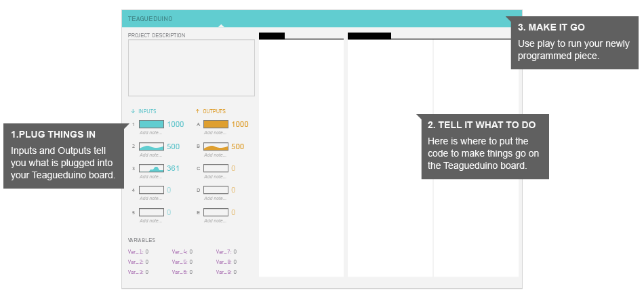Add a note under Output D
644x299 pixels.
tap(215, 199)
